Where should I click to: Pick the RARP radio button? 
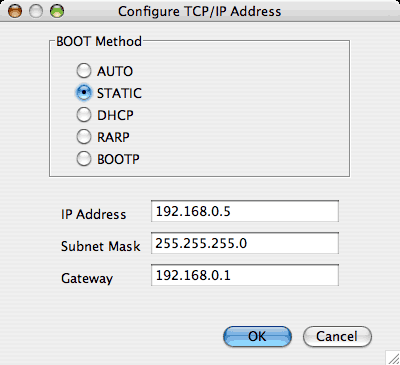click(84, 137)
